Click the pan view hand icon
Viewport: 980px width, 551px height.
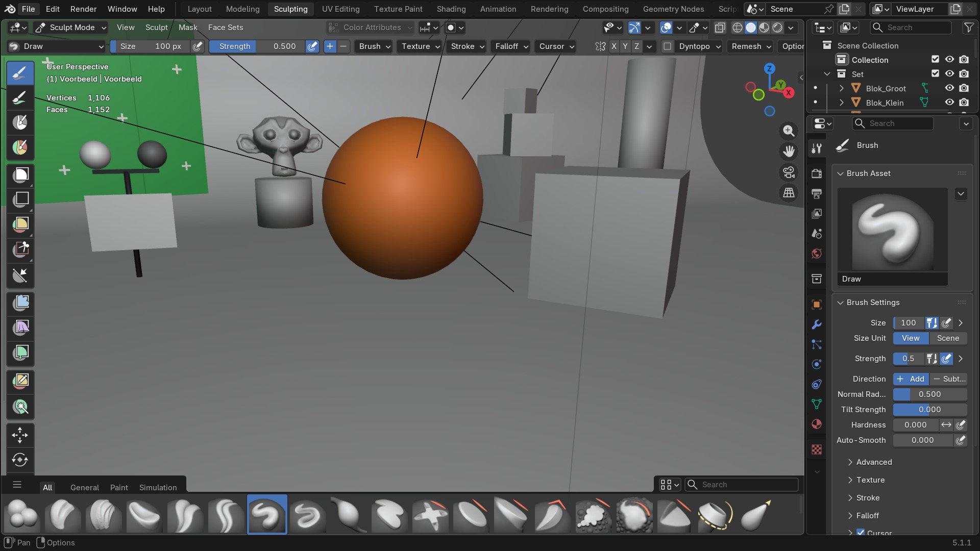click(789, 152)
